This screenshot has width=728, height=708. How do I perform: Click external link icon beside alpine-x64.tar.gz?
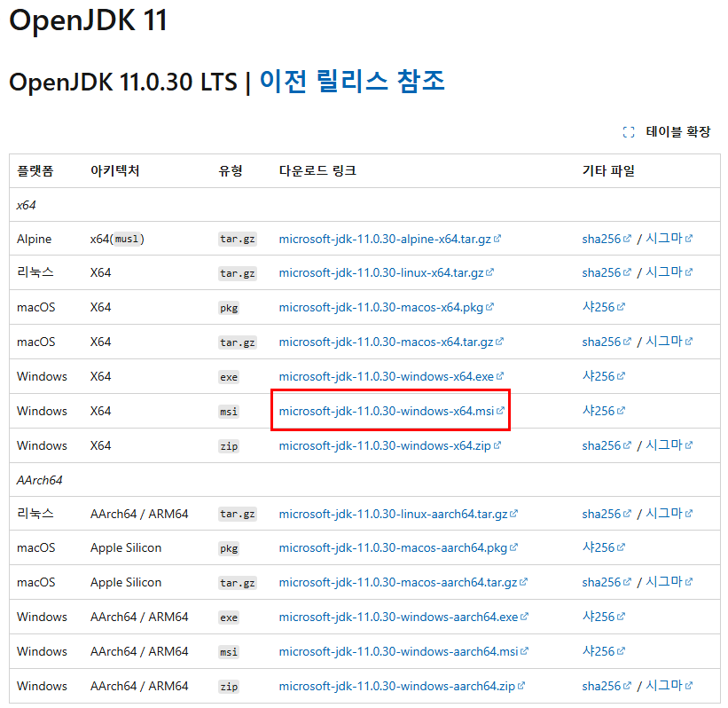coord(498,238)
